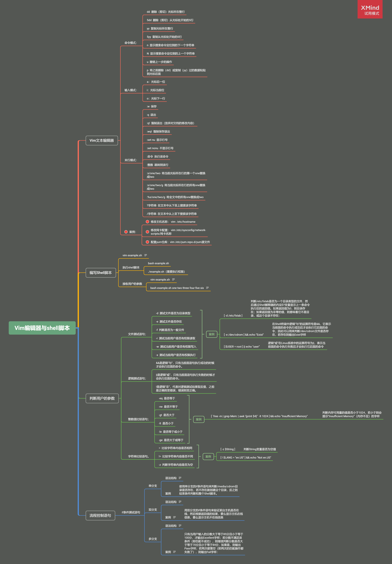
Task: Select the 末行模式 subtopic
Action: 131,160
